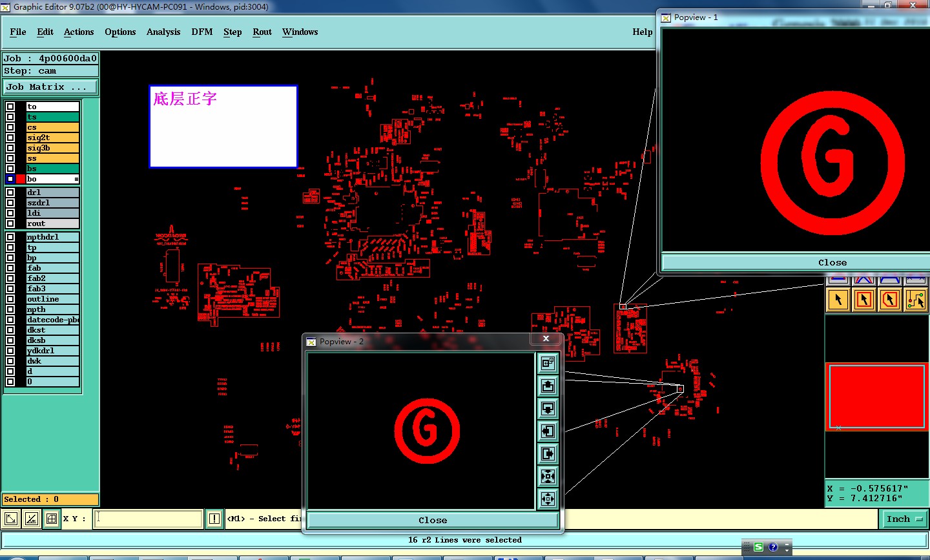Viewport: 930px width, 560px height.
Task: Open the bo layer options marker
Action: (76, 179)
